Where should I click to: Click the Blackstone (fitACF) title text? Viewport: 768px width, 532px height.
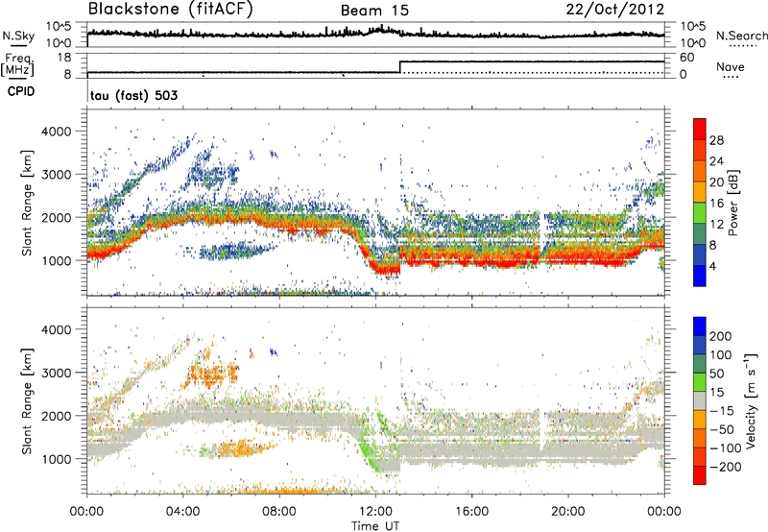(171, 10)
